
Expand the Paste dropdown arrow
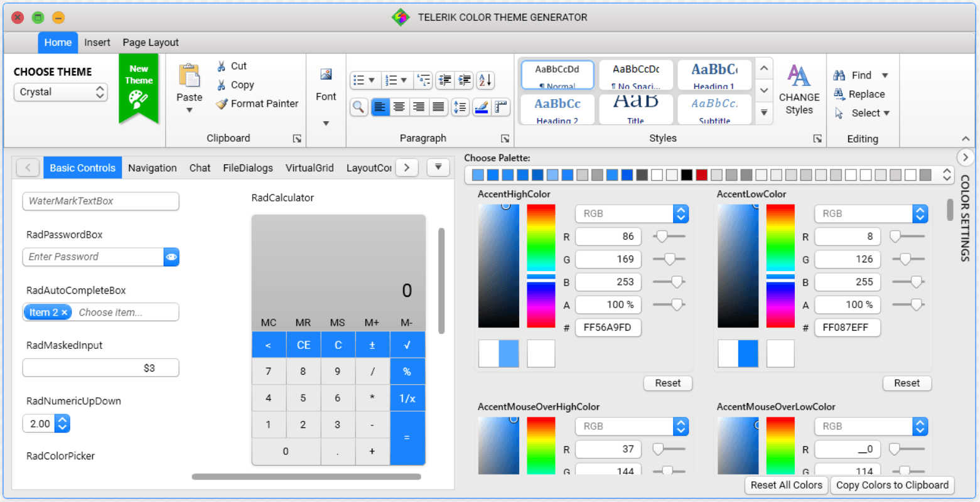tap(189, 110)
